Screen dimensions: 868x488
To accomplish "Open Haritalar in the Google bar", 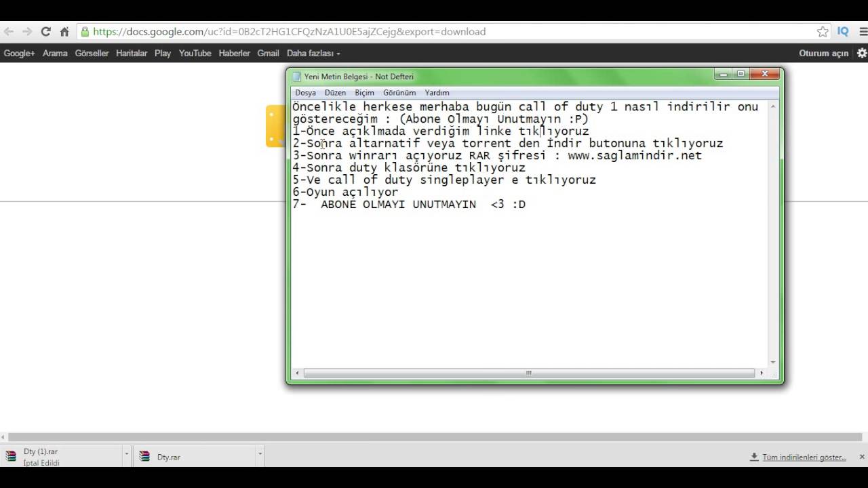I will coord(132,53).
